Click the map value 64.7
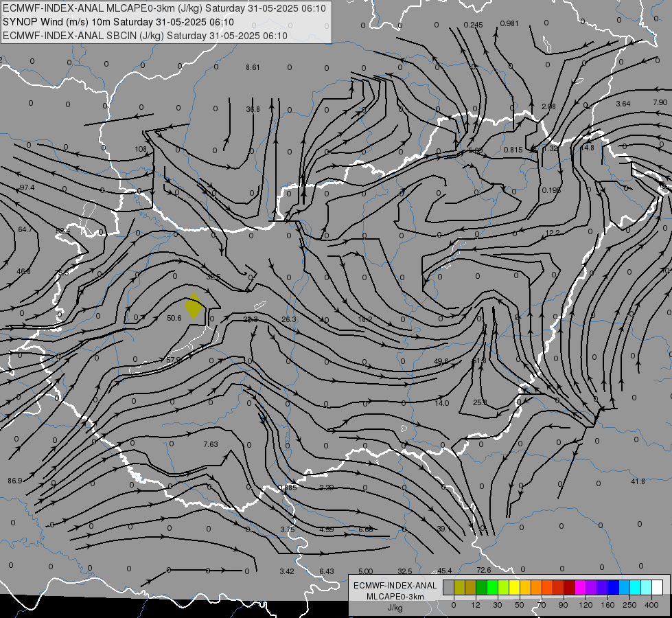 (x=25, y=229)
